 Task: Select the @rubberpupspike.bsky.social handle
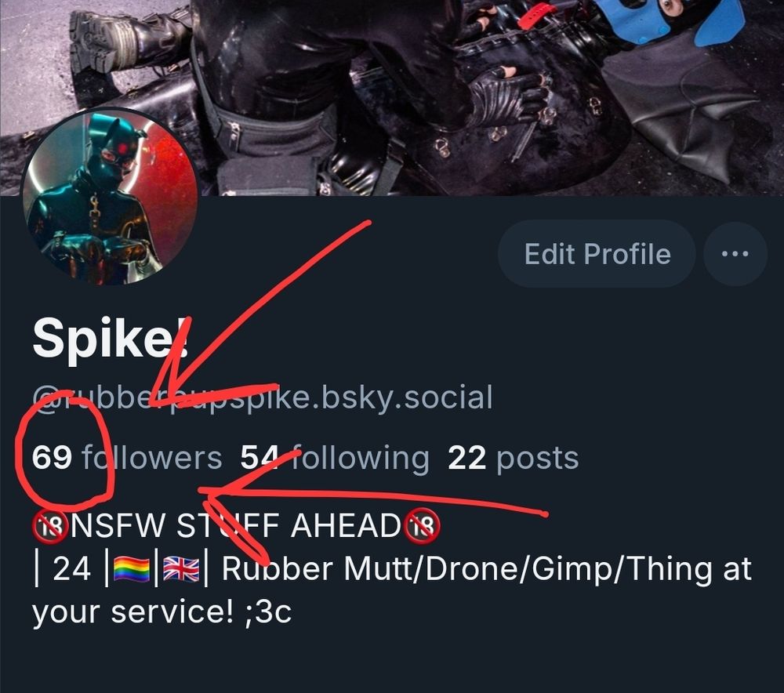point(263,397)
